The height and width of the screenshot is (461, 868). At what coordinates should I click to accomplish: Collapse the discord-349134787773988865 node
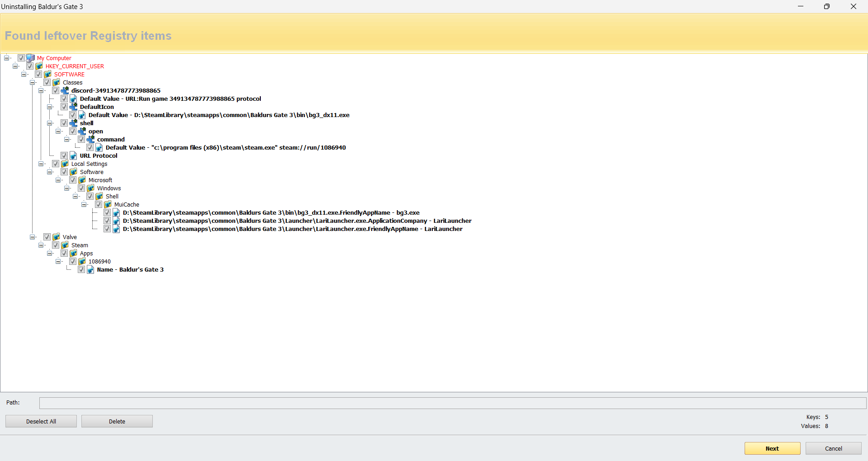point(41,90)
